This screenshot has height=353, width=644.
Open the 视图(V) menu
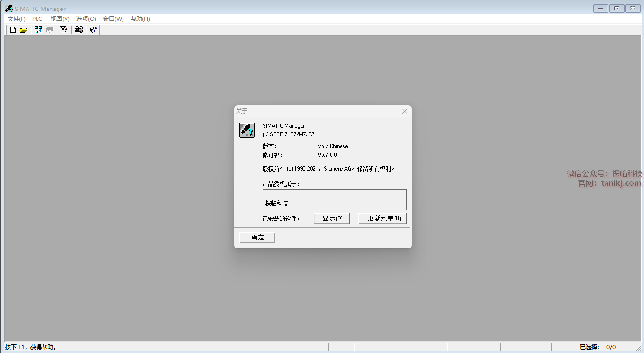[x=60, y=19]
